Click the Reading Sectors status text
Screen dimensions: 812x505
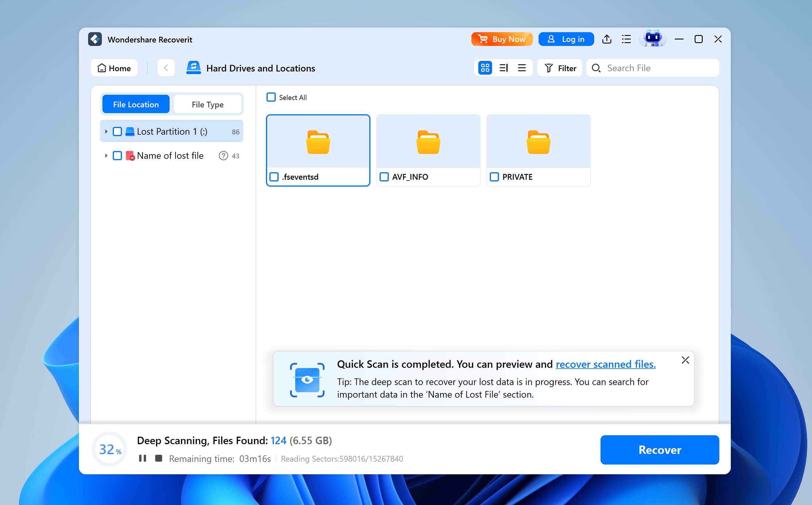click(342, 459)
